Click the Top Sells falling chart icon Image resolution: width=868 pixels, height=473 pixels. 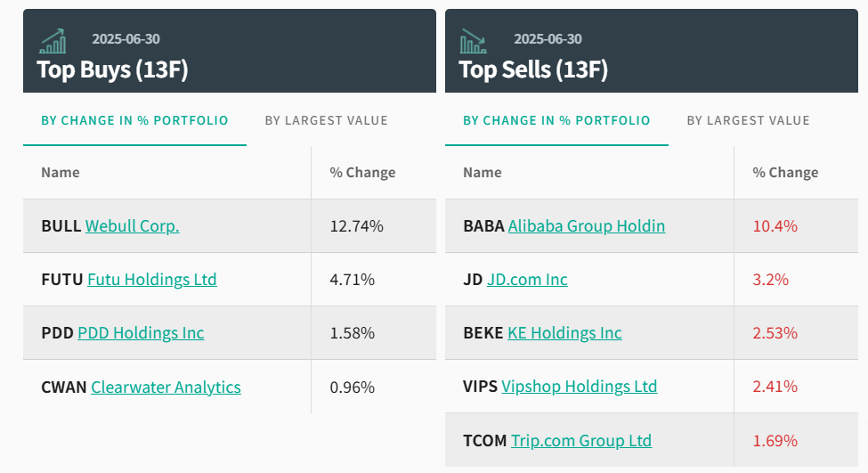pyautogui.click(x=473, y=41)
